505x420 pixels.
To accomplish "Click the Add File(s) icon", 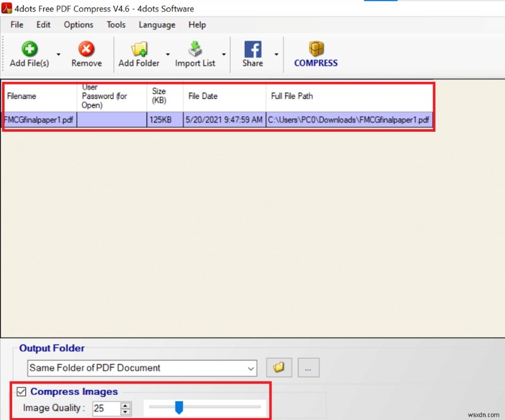I will (x=29, y=48).
